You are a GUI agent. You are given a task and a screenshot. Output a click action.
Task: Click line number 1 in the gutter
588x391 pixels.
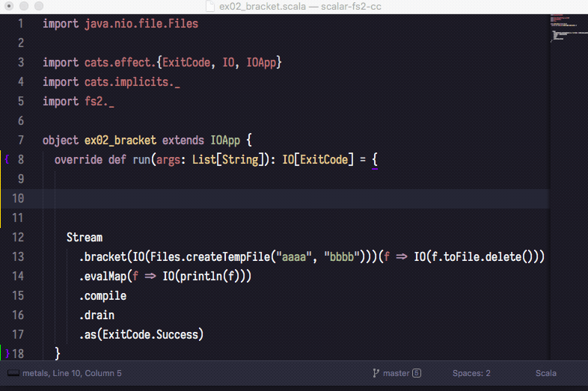click(x=21, y=24)
